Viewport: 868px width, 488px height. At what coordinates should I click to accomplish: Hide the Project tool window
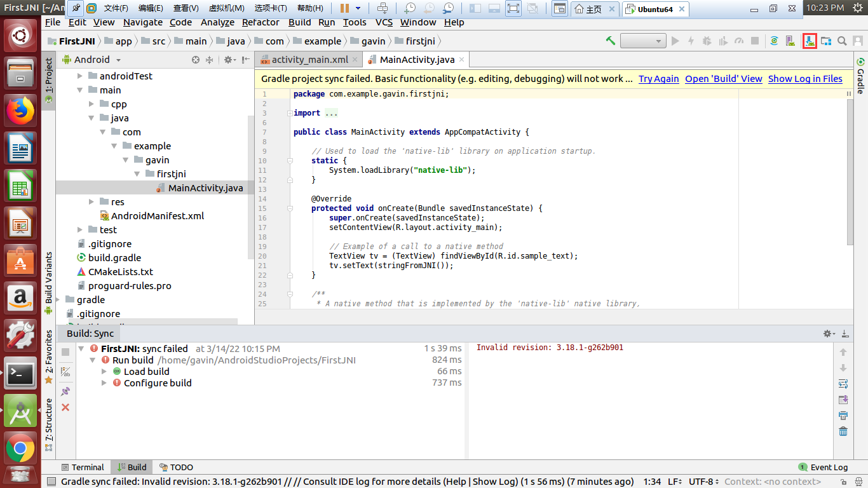coord(246,60)
